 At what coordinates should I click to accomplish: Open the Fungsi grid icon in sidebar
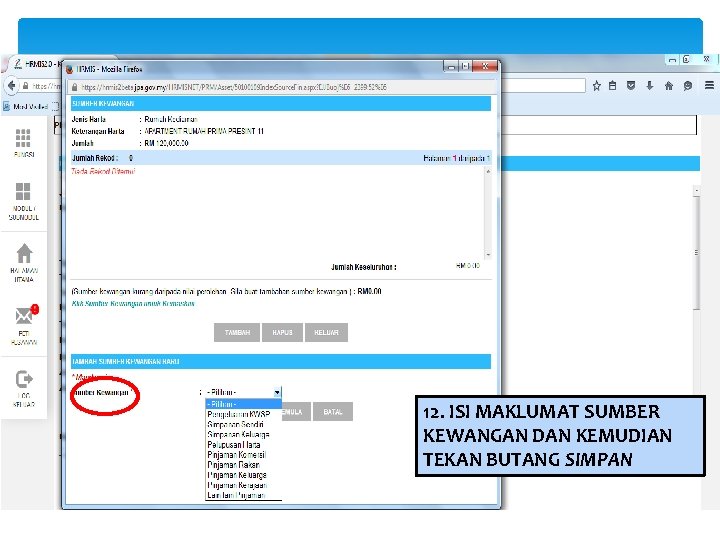pyautogui.click(x=23, y=138)
